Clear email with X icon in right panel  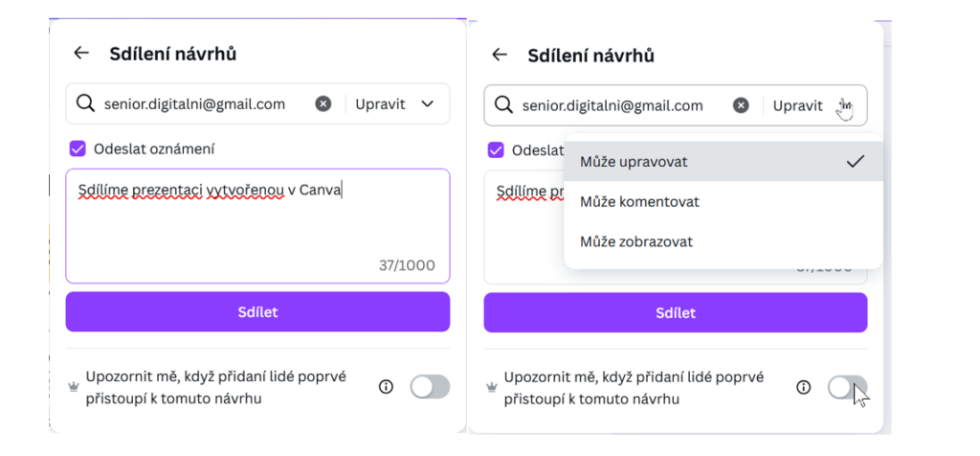click(x=741, y=105)
